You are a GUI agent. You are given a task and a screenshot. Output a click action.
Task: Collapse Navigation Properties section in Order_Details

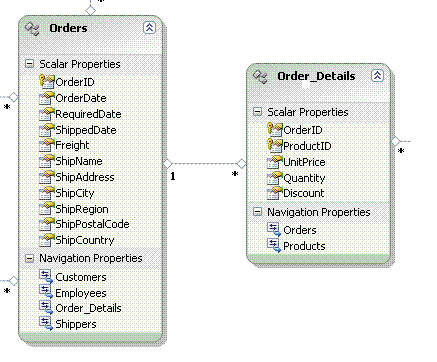tap(258, 212)
